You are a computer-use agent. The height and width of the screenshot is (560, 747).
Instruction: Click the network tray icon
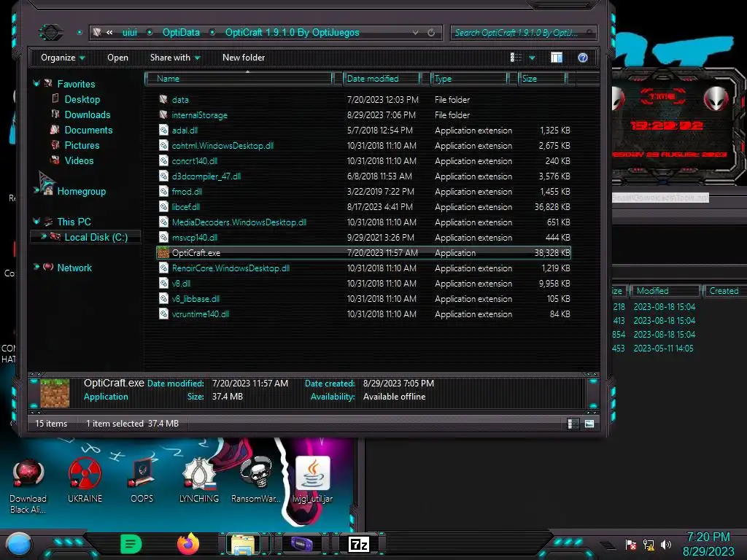click(649, 544)
